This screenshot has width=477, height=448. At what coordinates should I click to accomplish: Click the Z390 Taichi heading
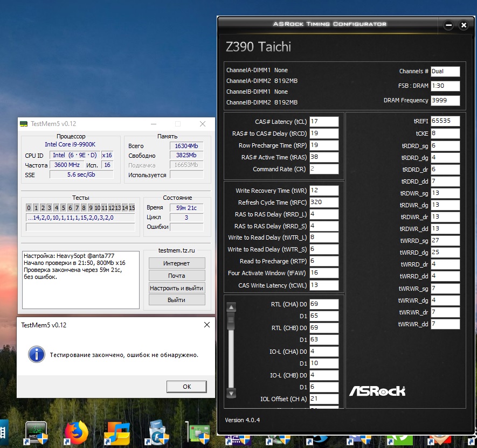(x=258, y=47)
